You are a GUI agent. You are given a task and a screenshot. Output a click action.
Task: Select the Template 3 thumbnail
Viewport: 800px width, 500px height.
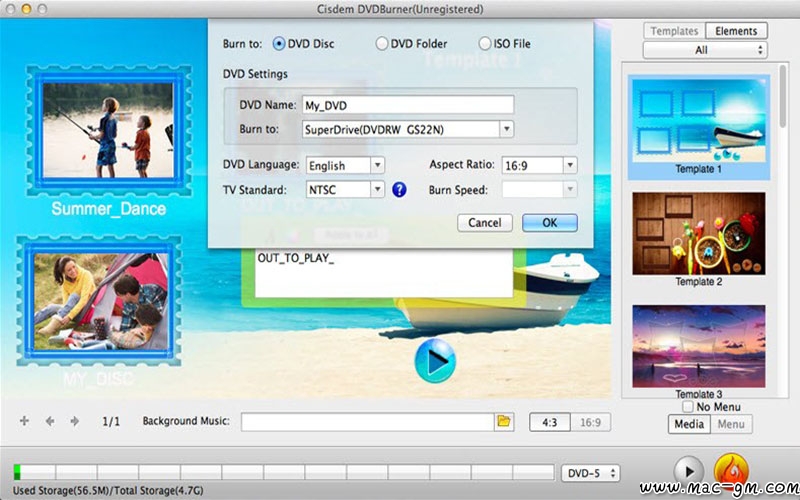point(698,346)
